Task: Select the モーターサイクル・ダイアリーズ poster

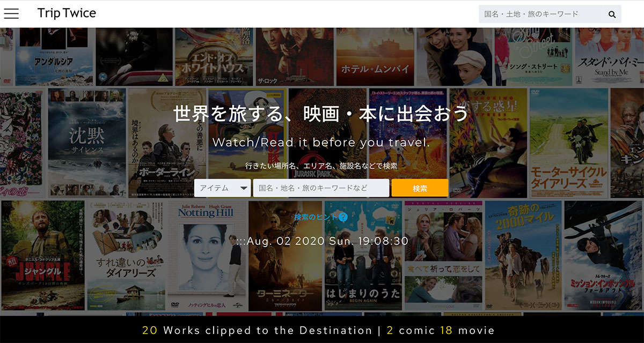Action: click(568, 143)
